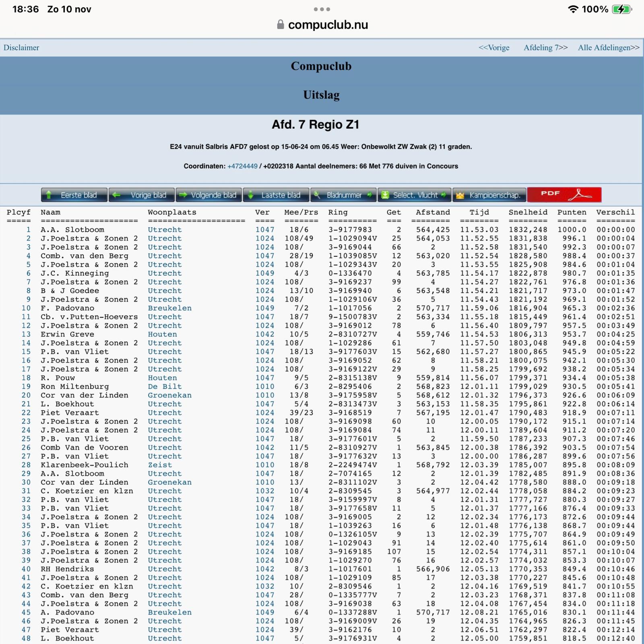
Task: Jump to Laatste blad with down arrow
Action: pos(276,195)
